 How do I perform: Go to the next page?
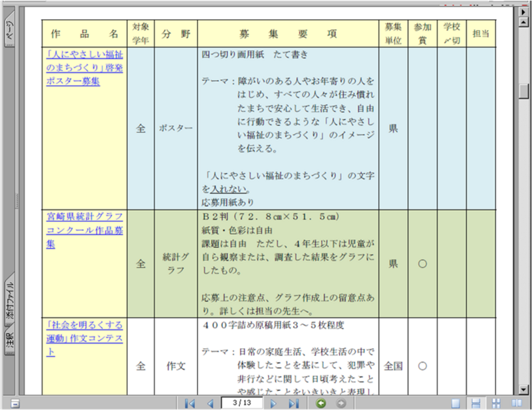click(x=273, y=403)
